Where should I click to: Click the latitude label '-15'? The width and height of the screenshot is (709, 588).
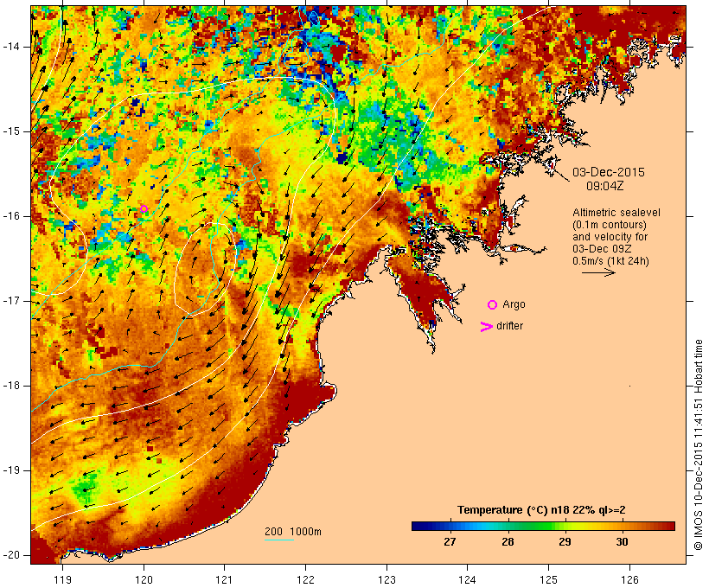pos(11,131)
